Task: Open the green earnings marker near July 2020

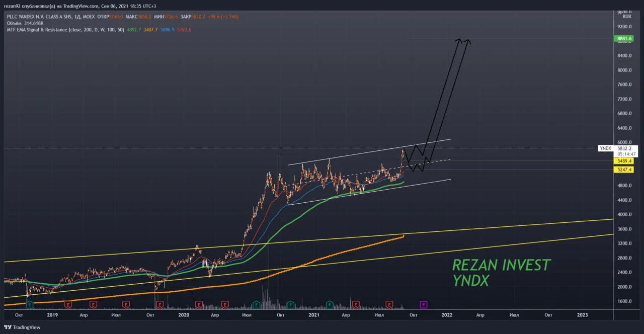Action: pos(256,304)
